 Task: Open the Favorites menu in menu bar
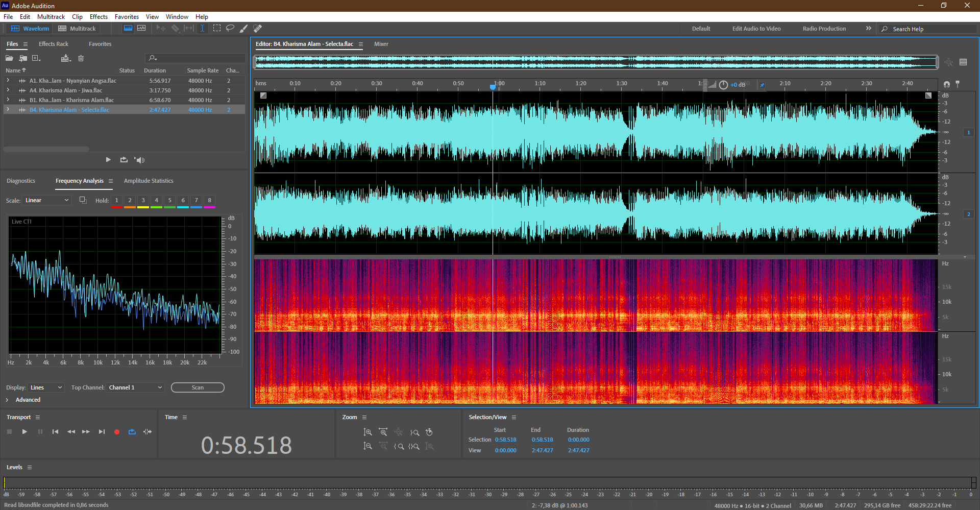click(x=127, y=17)
